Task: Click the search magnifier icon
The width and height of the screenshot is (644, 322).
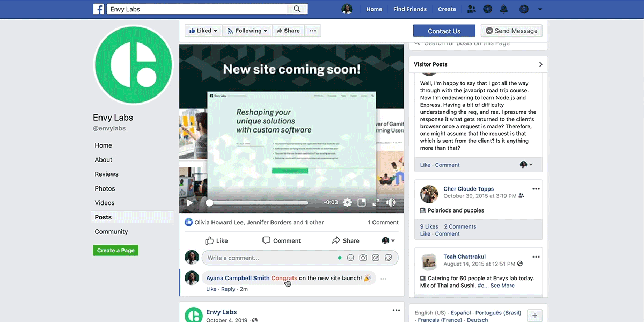Action: click(x=297, y=9)
